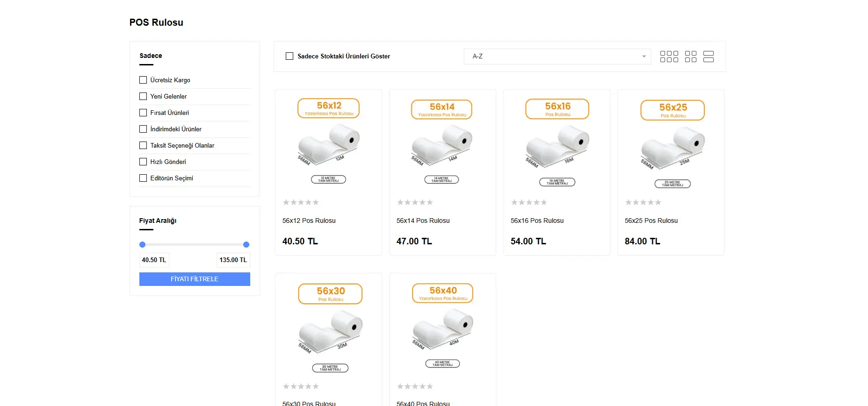Open the A-Z sorting dropdown

pyautogui.click(x=557, y=56)
